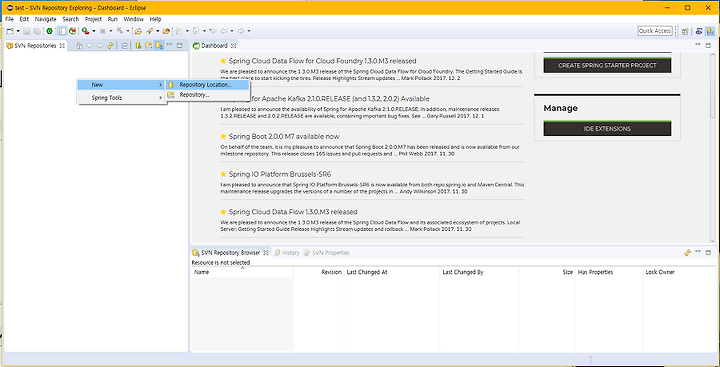720x367 pixels.
Task: Open the Search flashlight dropdown arrow
Action: coord(158,31)
